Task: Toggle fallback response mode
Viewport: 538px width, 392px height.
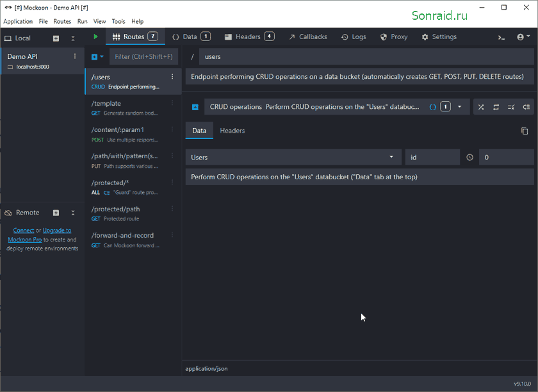Action: point(526,107)
